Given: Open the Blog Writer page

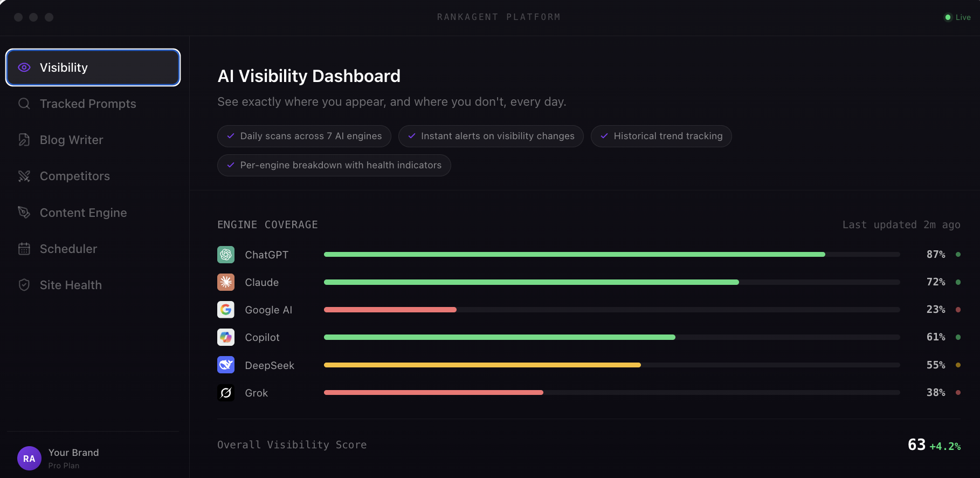Looking at the screenshot, I should click(x=71, y=140).
